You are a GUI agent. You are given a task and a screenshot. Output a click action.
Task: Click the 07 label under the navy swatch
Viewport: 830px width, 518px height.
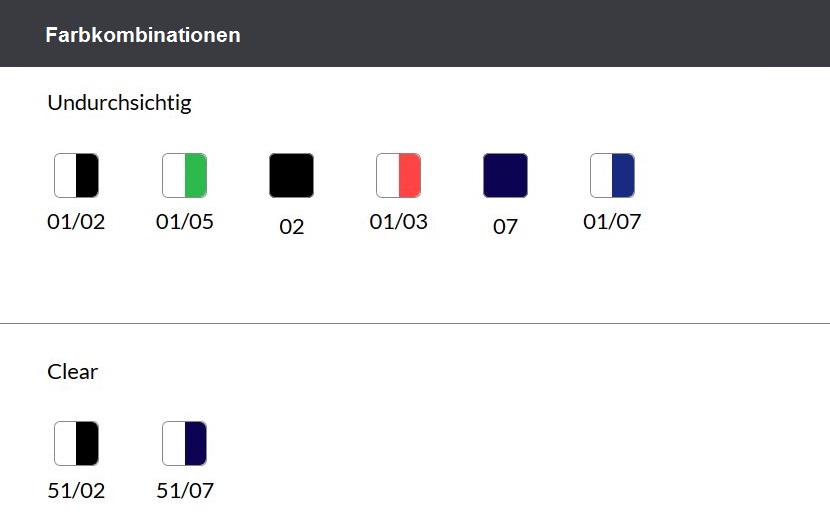tap(505, 227)
